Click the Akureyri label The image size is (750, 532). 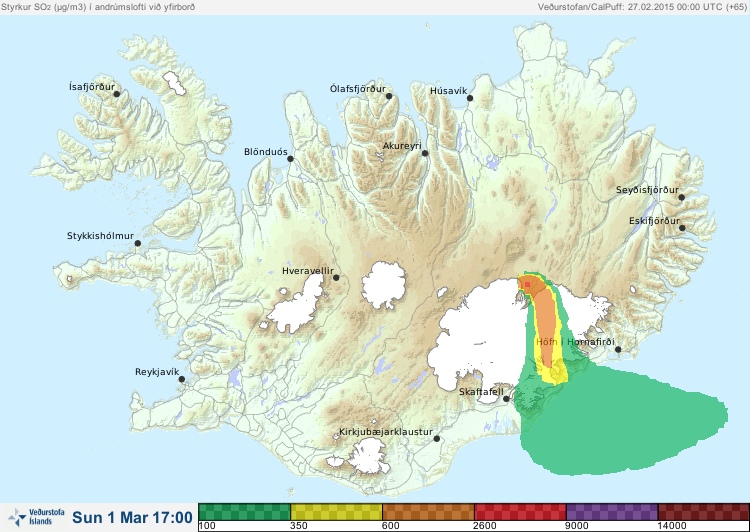click(x=402, y=146)
